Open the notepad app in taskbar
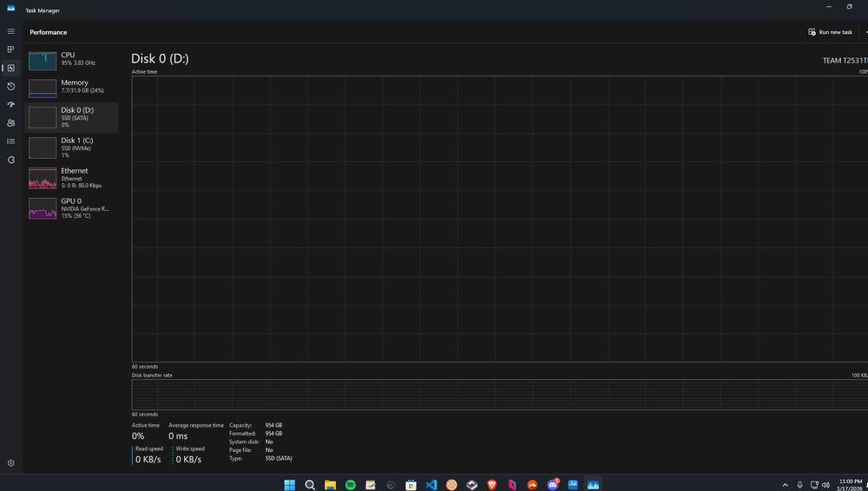Screen dimensions: 868x491 371,485
